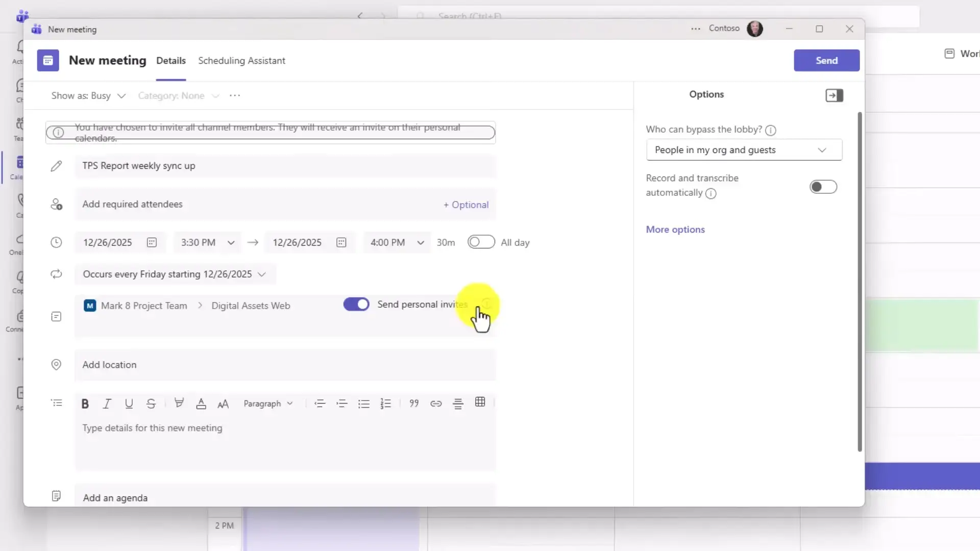This screenshot has width=980, height=551.
Task: Increase indent in the editor toolbar
Action: click(342, 404)
